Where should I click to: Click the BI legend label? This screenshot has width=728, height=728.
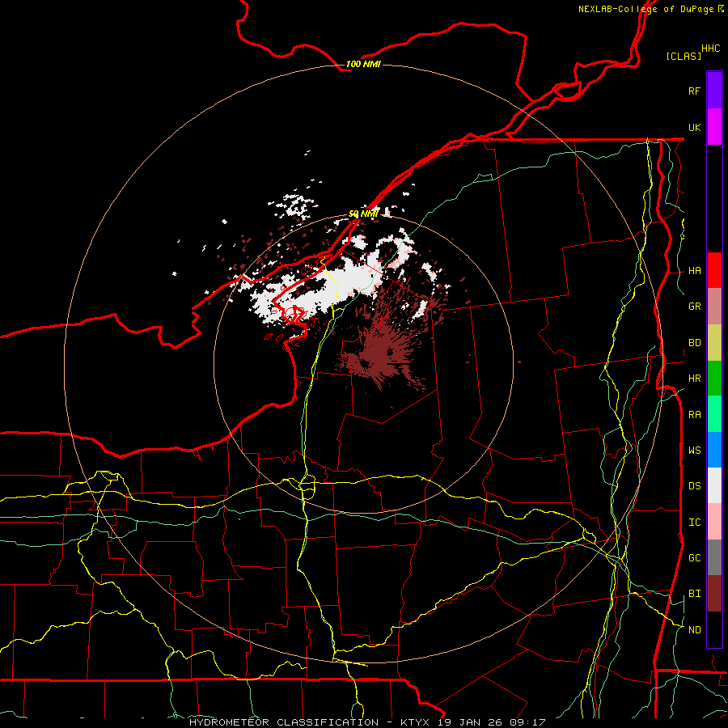click(694, 594)
